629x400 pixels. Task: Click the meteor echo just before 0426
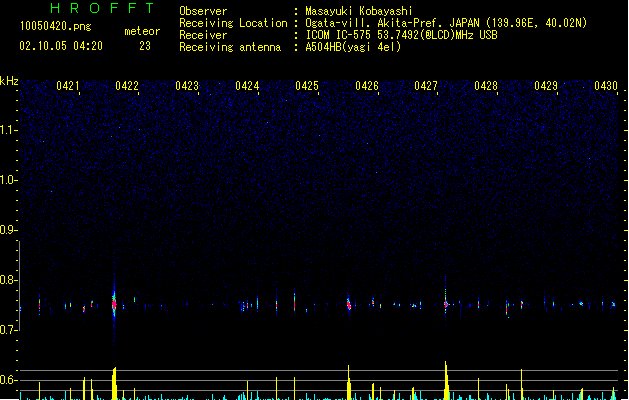(349, 305)
